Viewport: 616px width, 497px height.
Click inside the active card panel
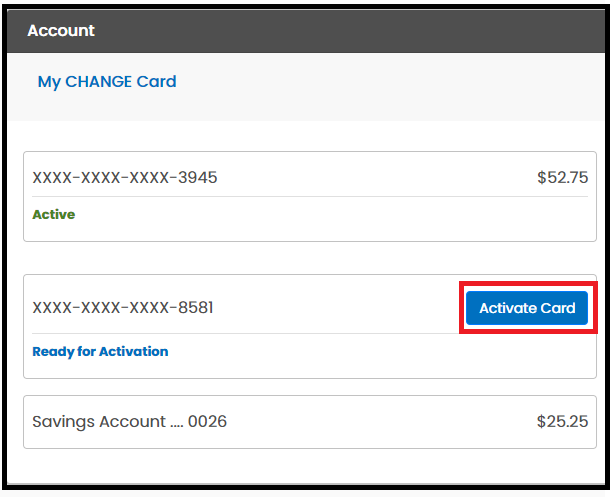click(310, 196)
